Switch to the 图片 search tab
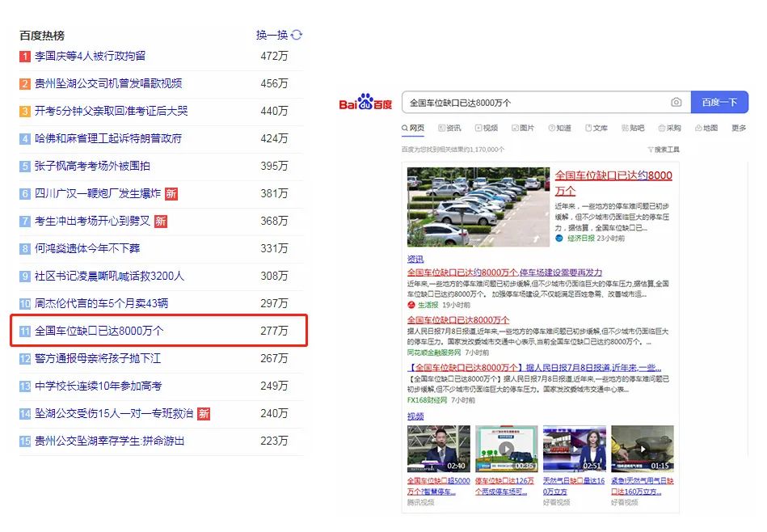767x532 pixels. 523,128
